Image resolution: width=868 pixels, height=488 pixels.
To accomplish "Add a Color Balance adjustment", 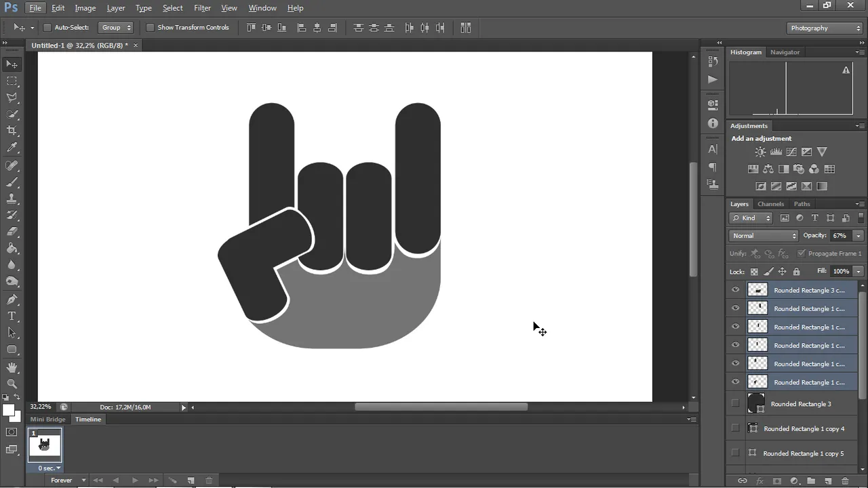I will coord(768,169).
